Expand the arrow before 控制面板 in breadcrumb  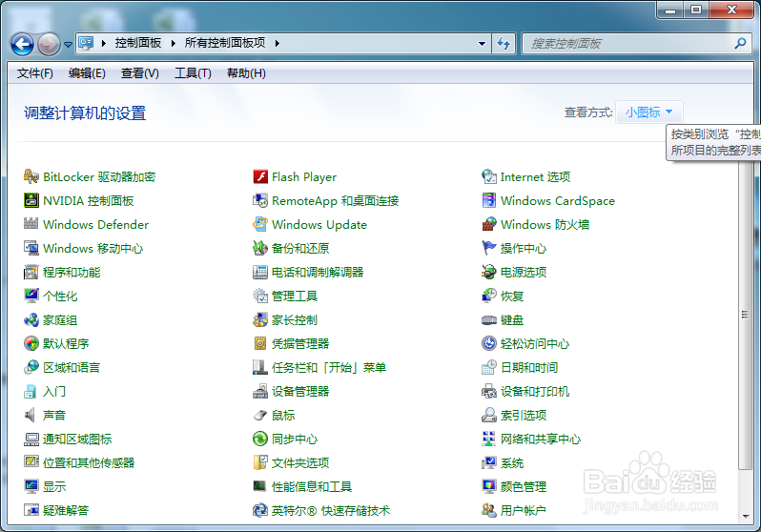103,43
